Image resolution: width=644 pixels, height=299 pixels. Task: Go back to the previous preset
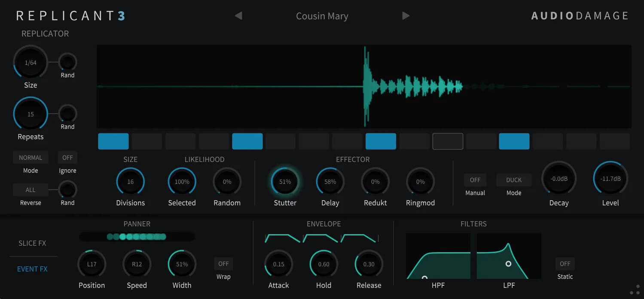238,15
